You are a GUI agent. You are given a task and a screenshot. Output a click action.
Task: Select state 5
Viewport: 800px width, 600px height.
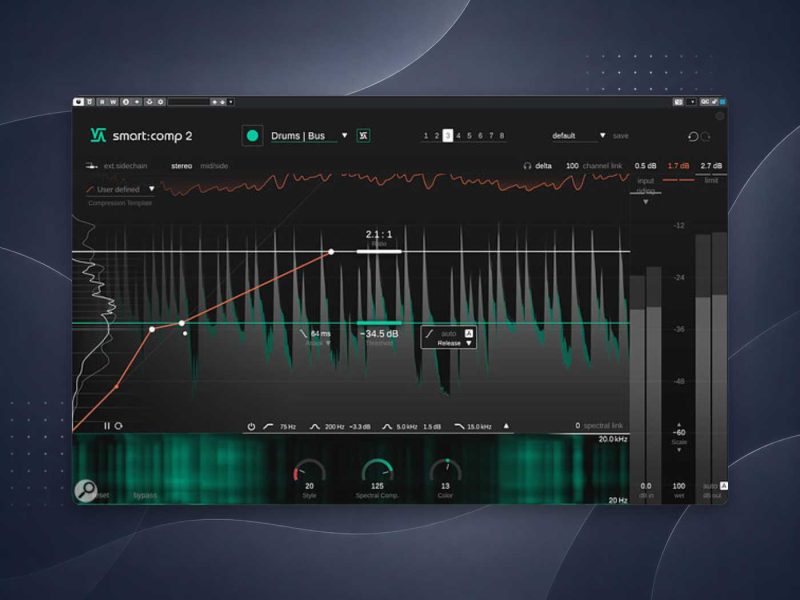[469, 136]
